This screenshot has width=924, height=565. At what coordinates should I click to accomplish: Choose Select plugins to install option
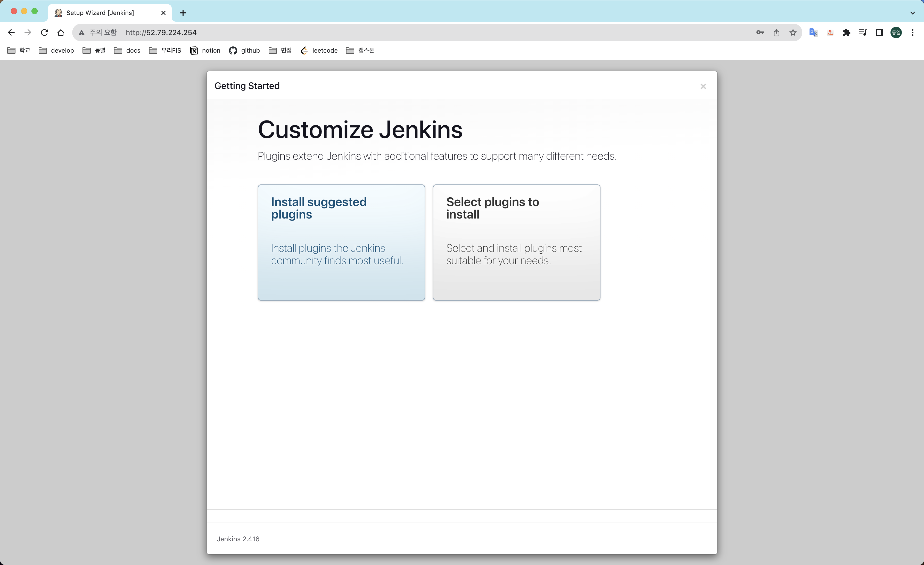tap(516, 242)
